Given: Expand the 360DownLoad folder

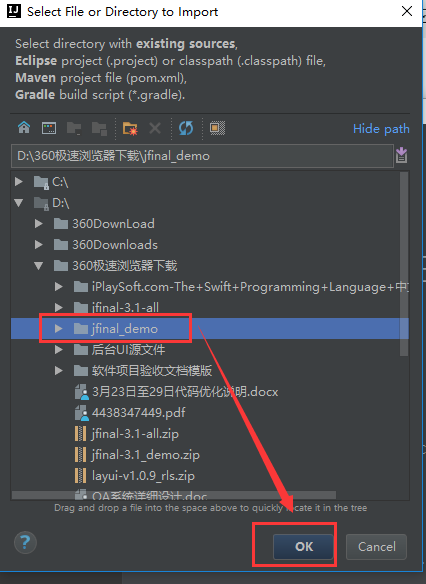Looking at the screenshot, I should [38, 223].
